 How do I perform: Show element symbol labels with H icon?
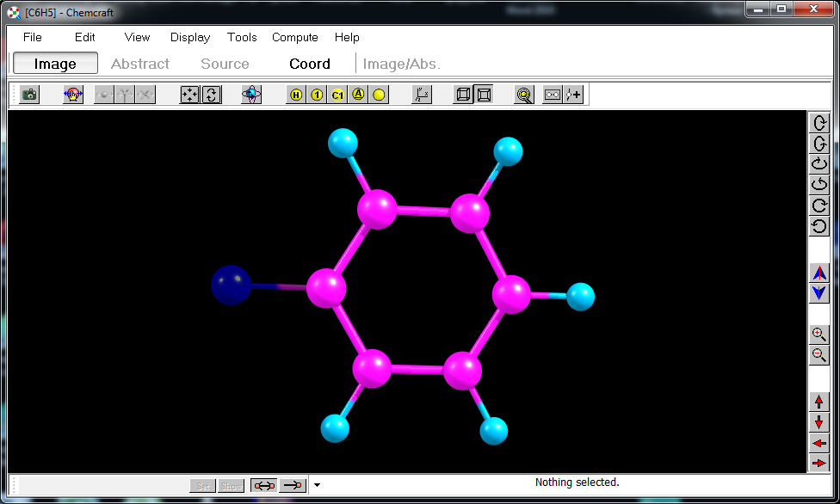point(296,95)
